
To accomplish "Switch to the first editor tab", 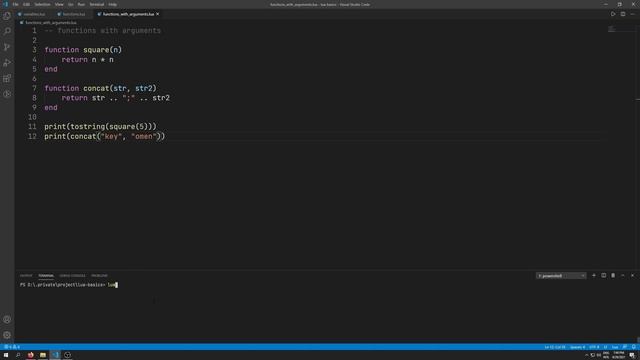I will 34,14.
